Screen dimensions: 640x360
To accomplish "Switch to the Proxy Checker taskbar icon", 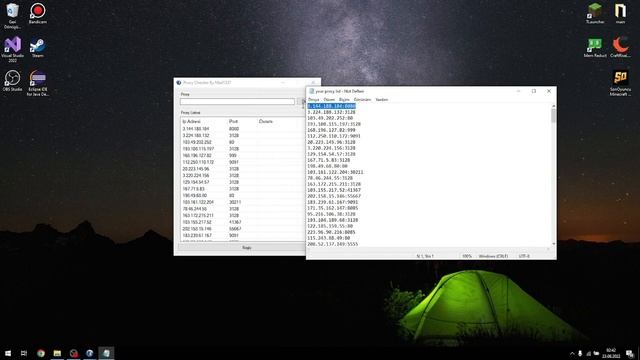I will tap(89, 353).
